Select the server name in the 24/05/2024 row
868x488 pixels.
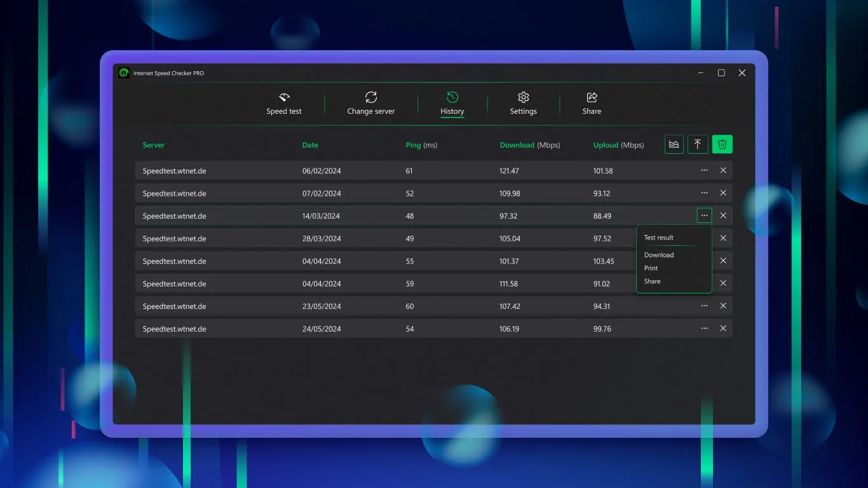174,329
